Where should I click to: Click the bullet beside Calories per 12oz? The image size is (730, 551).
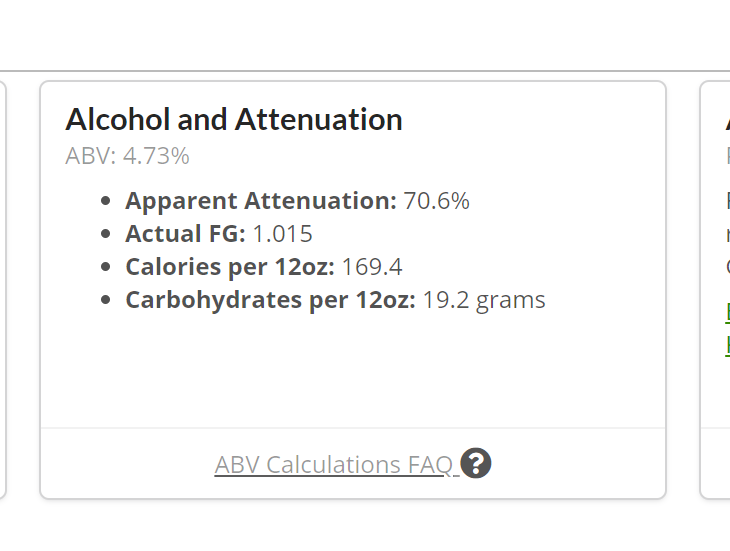pyautogui.click(x=106, y=267)
